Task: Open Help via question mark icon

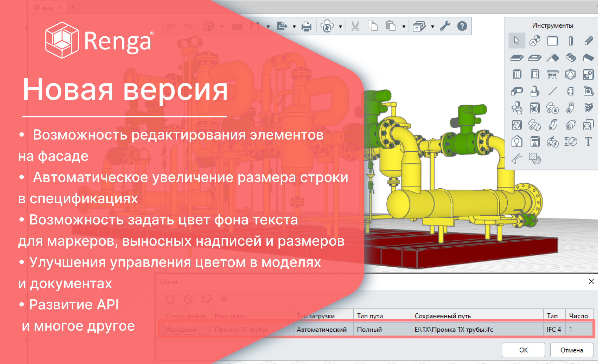Action: pos(462,26)
